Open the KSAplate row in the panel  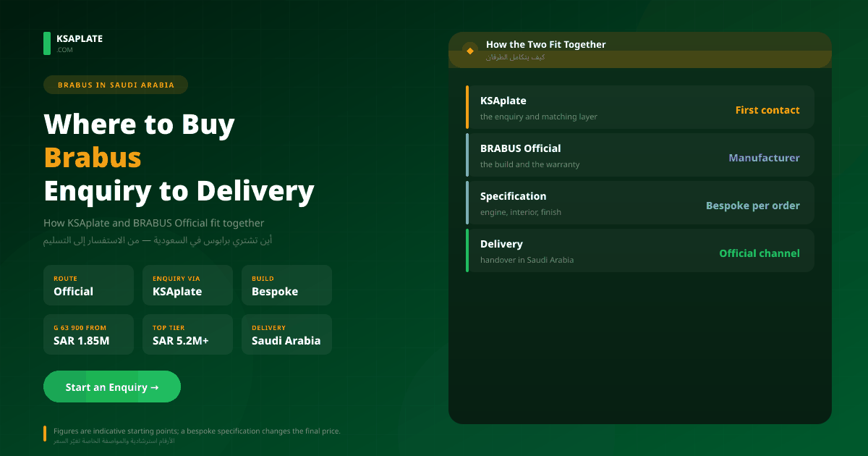pos(640,107)
